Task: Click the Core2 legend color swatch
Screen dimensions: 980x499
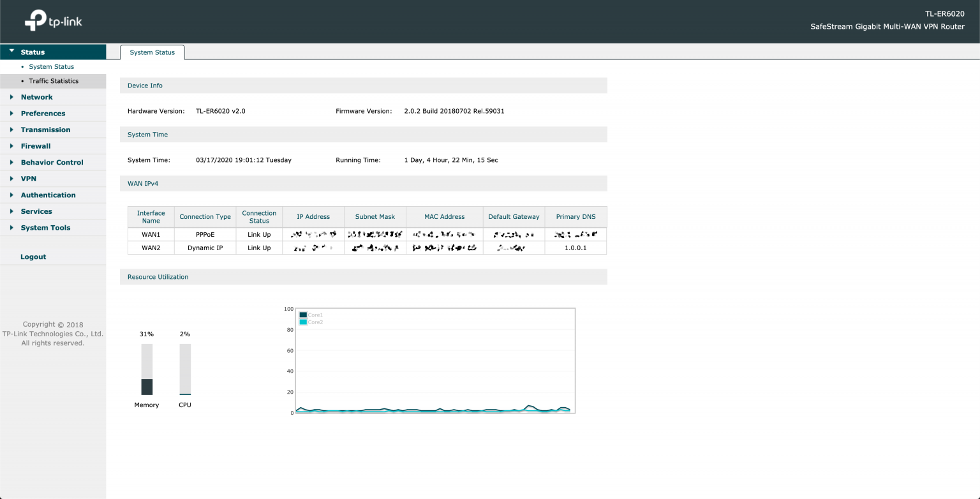Action: coord(303,322)
